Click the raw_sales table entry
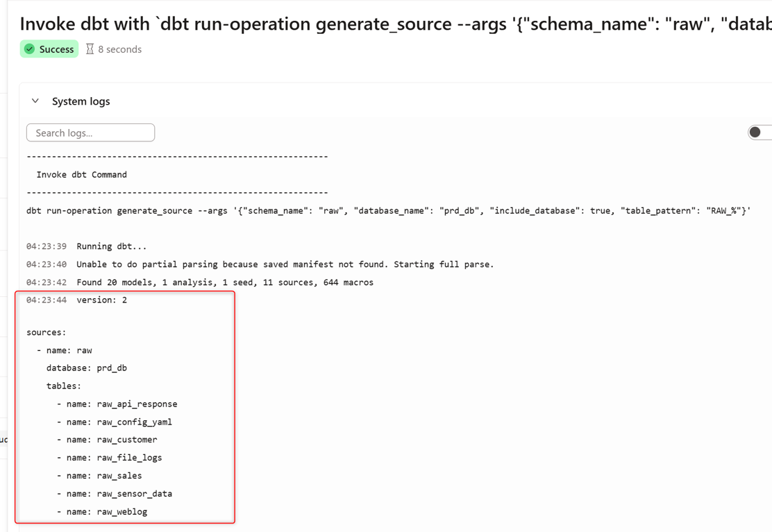 [x=99, y=476]
